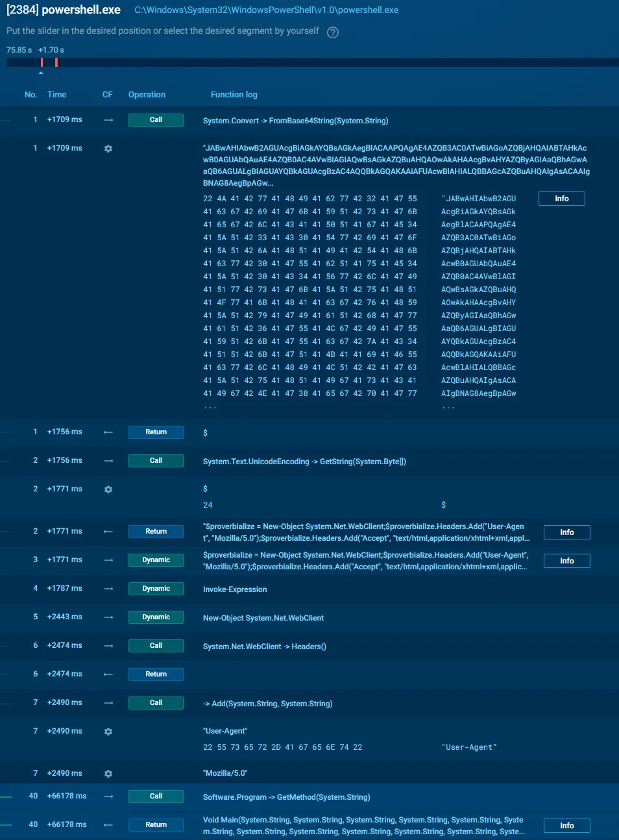
Task: Select "System.Text.UnicodeEncoding -> GetString(System.Byte[])" text
Action: coord(304,462)
